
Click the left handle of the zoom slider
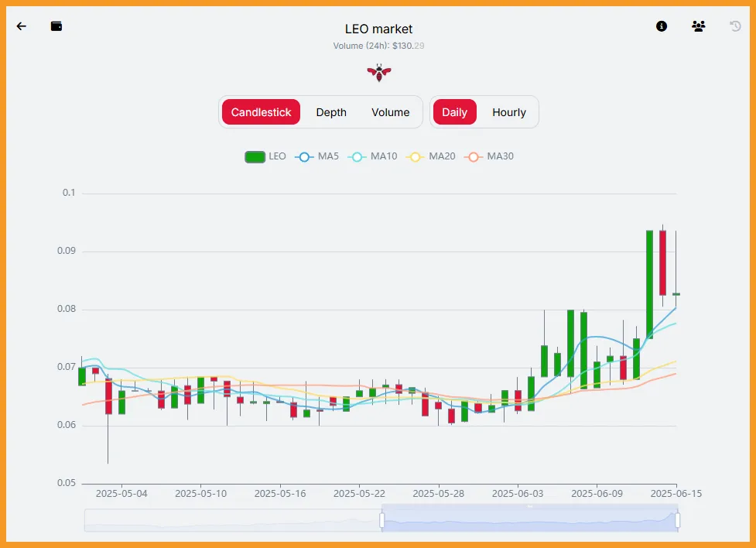point(381,520)
